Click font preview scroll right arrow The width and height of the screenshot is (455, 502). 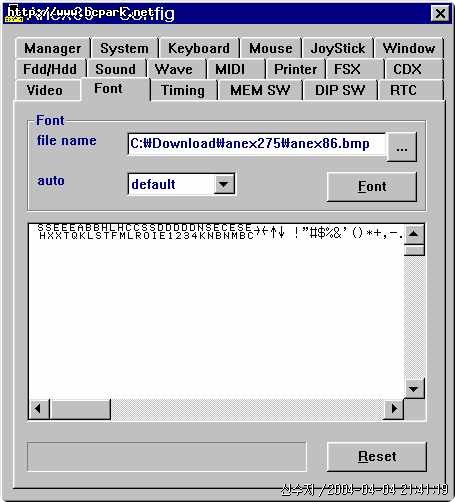pos(394,409)
